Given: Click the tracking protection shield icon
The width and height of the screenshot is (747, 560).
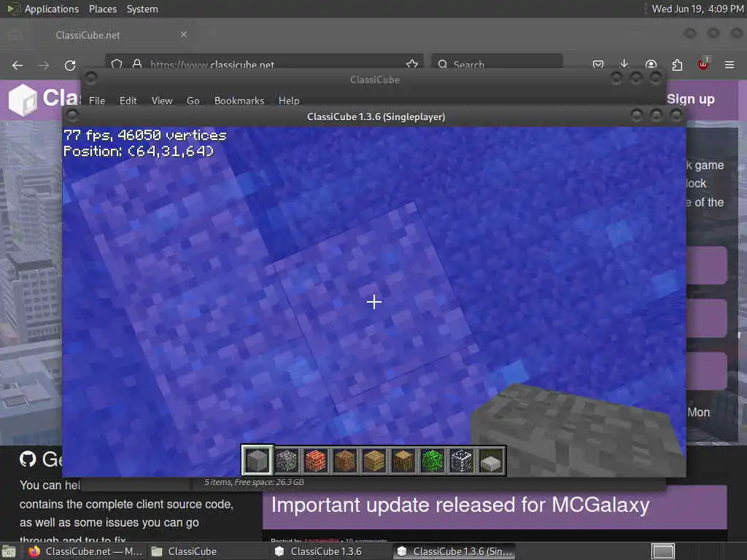Looking at the screenshot, I should [x=117, y=64].
